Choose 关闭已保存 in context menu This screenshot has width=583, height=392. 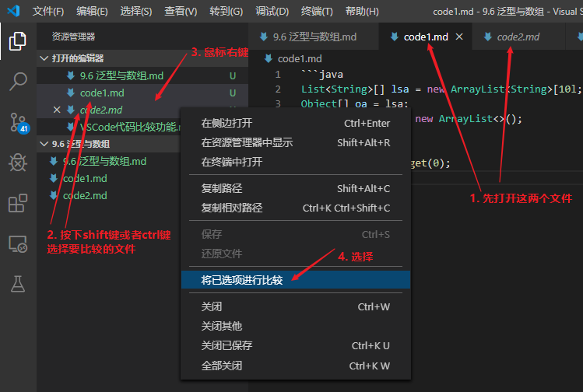tap(296, 345)
